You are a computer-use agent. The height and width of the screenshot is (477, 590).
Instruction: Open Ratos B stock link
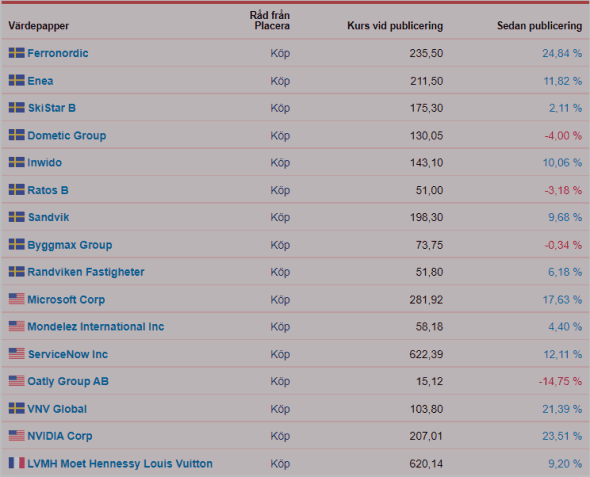[48, 190]
